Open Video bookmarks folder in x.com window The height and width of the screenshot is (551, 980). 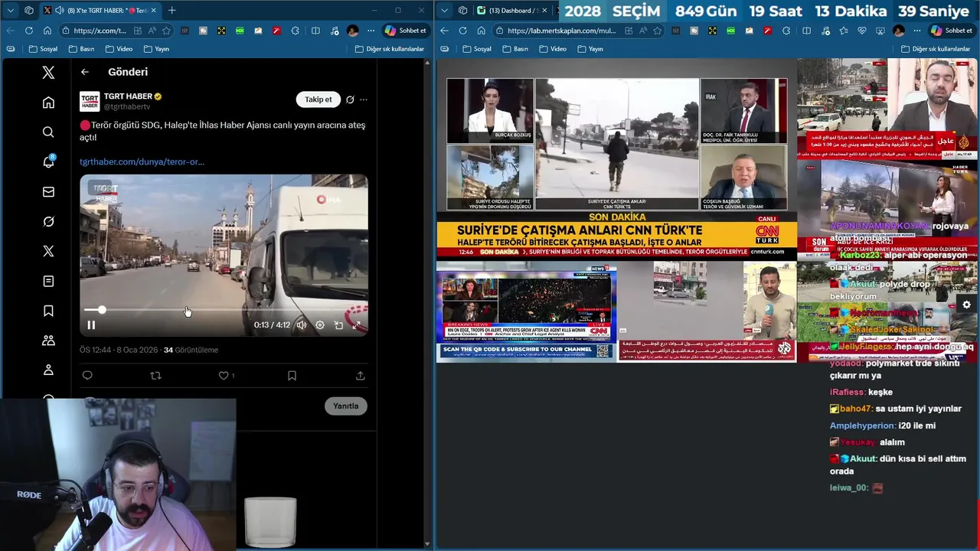pyautogui.click(x=119, y=49)
